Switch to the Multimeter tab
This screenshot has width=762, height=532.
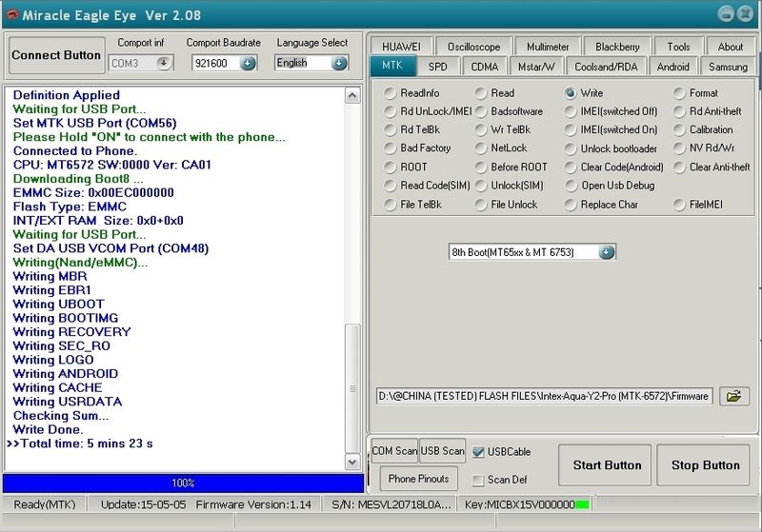pos(547,47)
